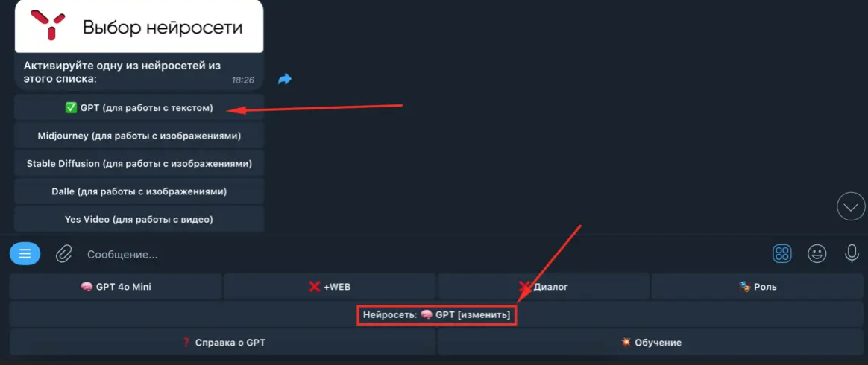Screen dimensions: 868x365
Task: Click the Сообщение... message input field
Action: point(421,255)
